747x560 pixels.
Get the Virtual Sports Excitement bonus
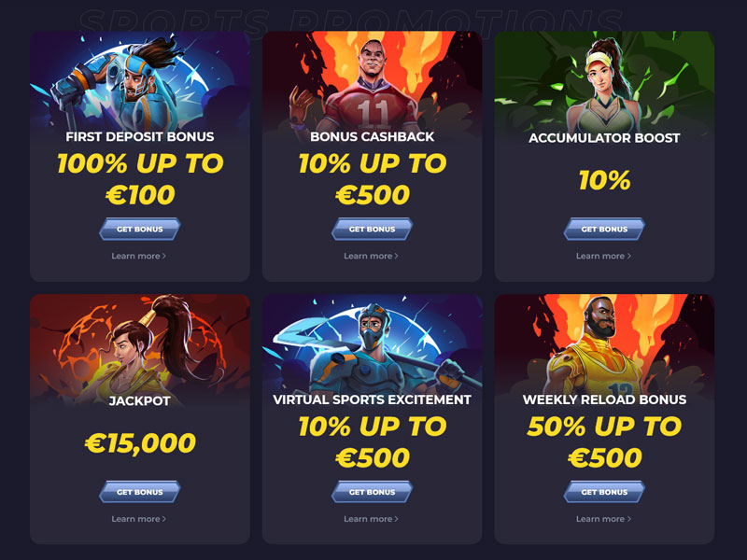click(x=372, y=492)
